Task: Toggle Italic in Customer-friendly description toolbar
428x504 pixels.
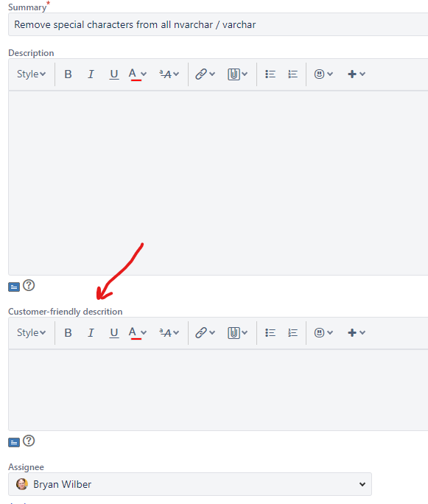Action: [91, 332]
